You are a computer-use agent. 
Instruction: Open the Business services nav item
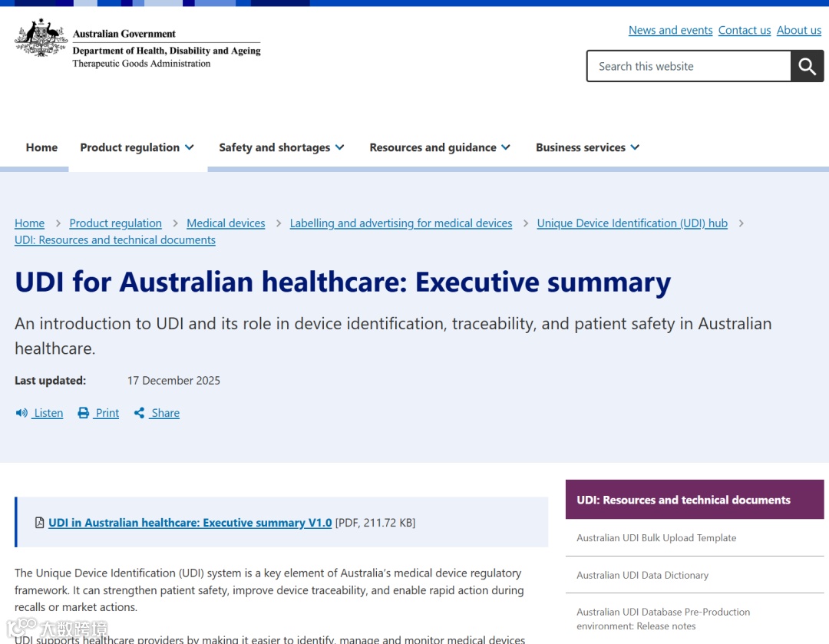pyautogui.click(x=580, y=147)
